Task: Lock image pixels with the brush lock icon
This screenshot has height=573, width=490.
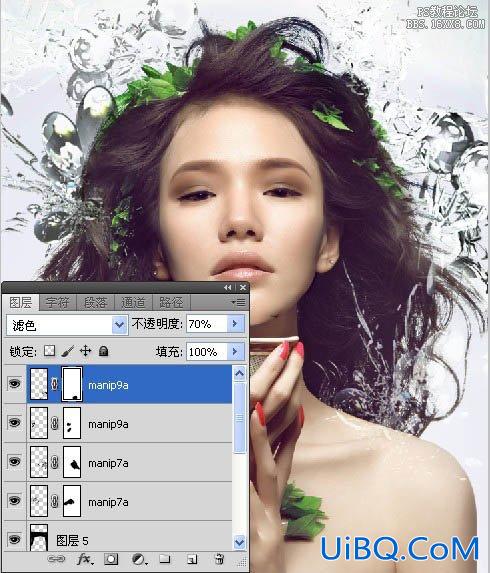Action: coord(68,351)
